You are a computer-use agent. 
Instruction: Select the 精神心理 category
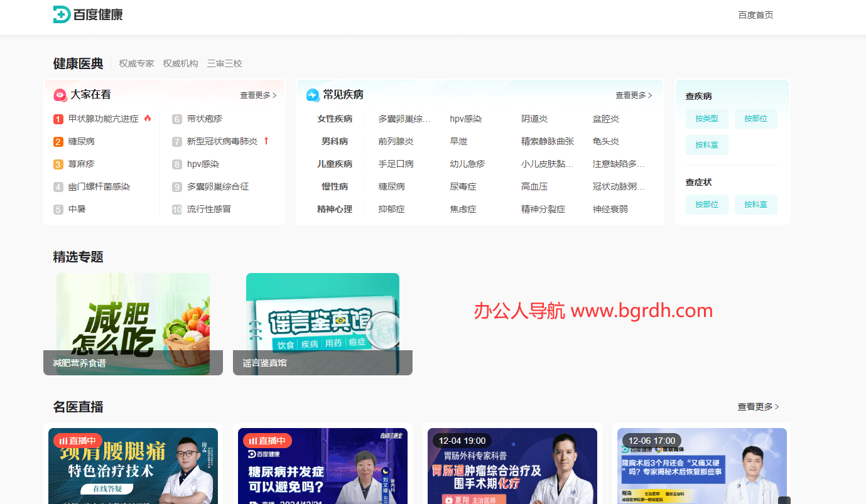click(335, 208)
